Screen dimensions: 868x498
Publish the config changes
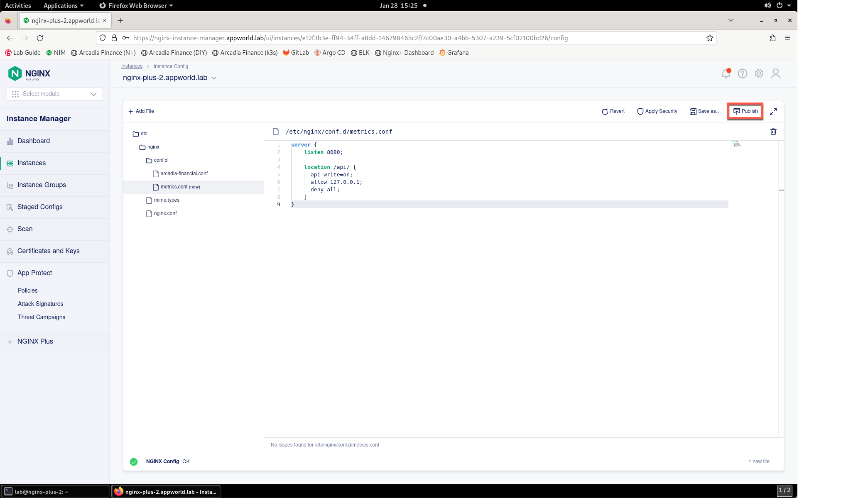click(x=745, y=111)
